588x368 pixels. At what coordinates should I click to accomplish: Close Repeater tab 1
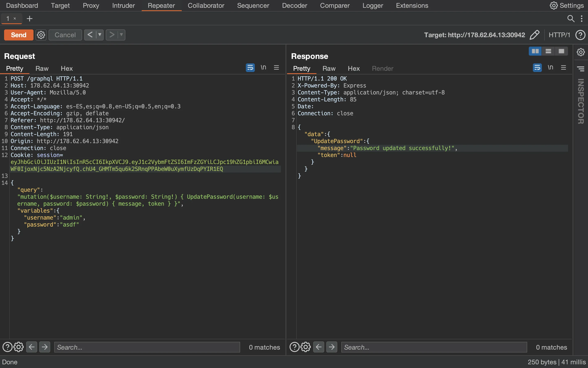15,18
